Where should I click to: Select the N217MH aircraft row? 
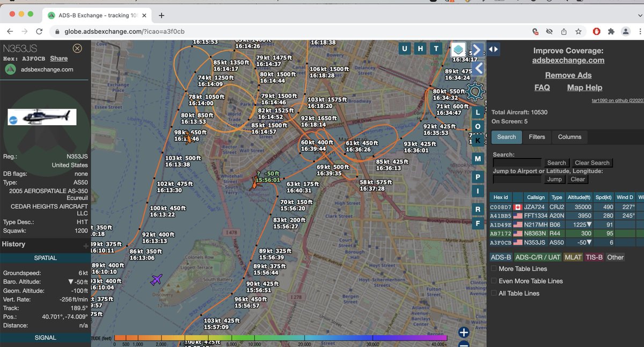point(567,225)
